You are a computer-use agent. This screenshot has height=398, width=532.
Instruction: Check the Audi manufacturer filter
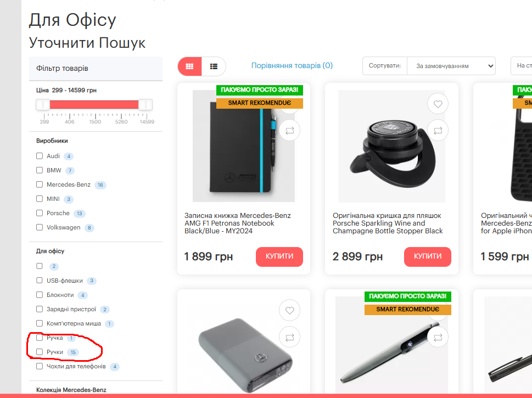[x=40, y=156]
